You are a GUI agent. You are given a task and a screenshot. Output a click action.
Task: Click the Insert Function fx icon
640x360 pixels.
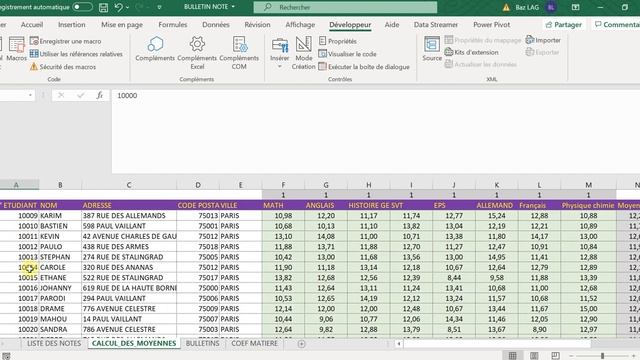(x=99, y=96)
